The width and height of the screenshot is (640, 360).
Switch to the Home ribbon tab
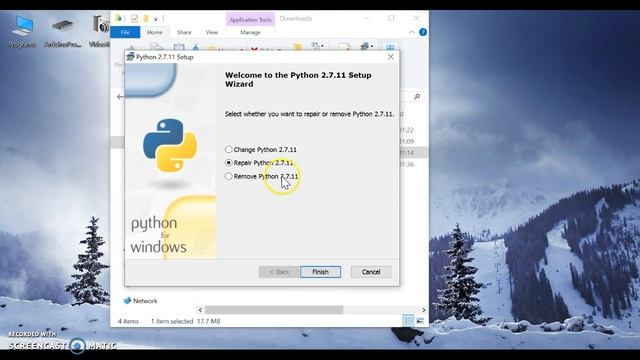[155, 32]
